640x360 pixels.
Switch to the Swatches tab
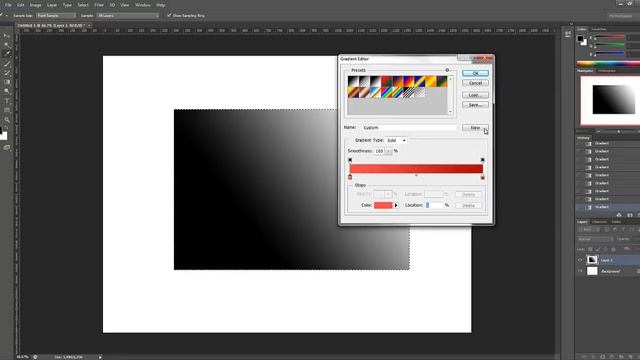pyautogui.click(x=599, y=29)
